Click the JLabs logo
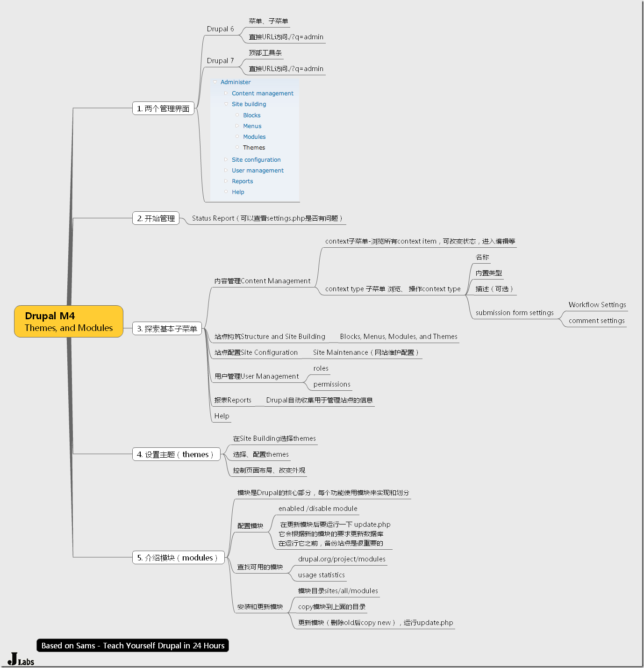The height and width of the screenshot is (668, 644). tap(21, 659)
